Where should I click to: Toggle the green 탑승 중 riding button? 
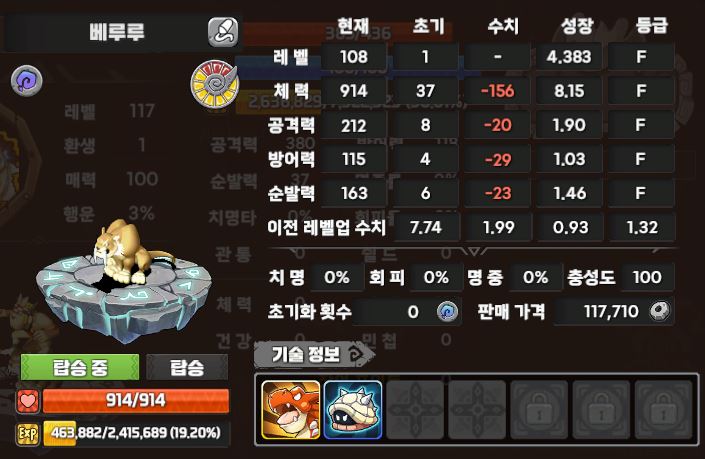[80, 367]
